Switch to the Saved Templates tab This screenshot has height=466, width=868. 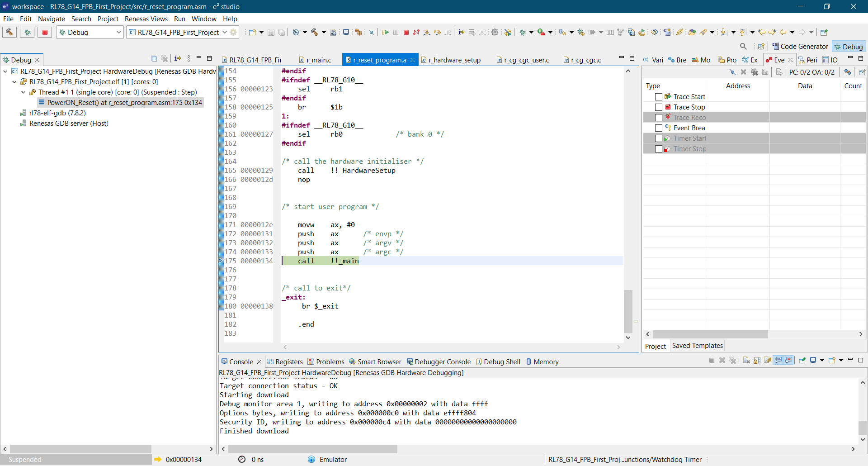pos(697,346)
